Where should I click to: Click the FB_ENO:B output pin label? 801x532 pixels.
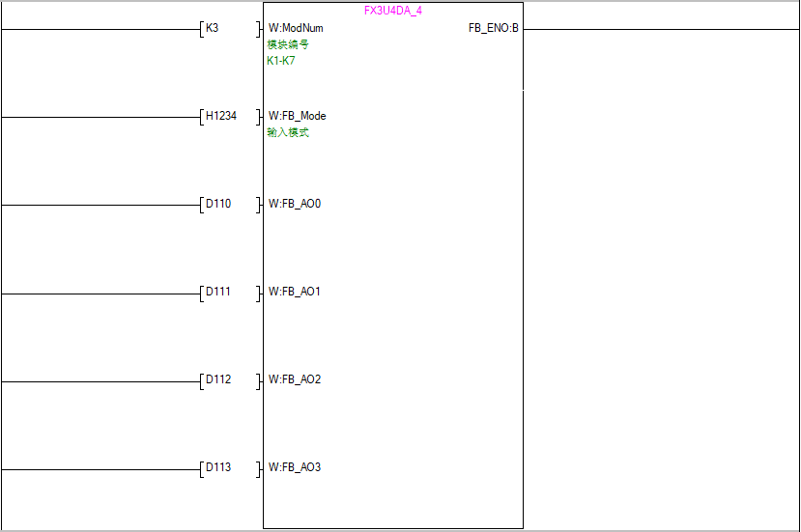coord(494,28)
